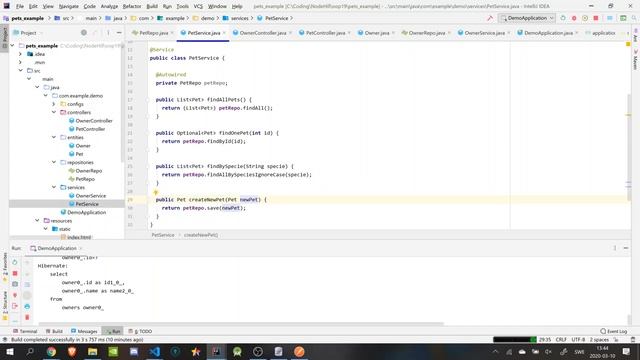The width and height of the screenshot is (640, 360).
Task: Expand the .idea folder
Action: [x=20, y=54]
